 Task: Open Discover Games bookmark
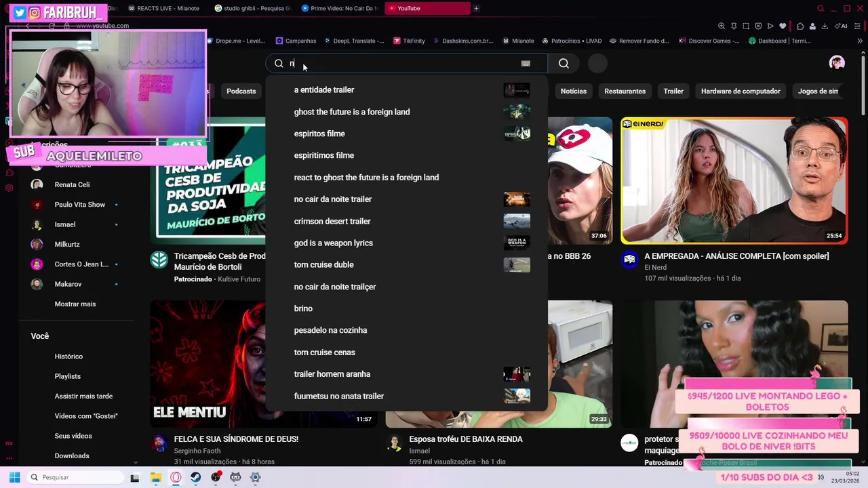(x=709, y=41)
